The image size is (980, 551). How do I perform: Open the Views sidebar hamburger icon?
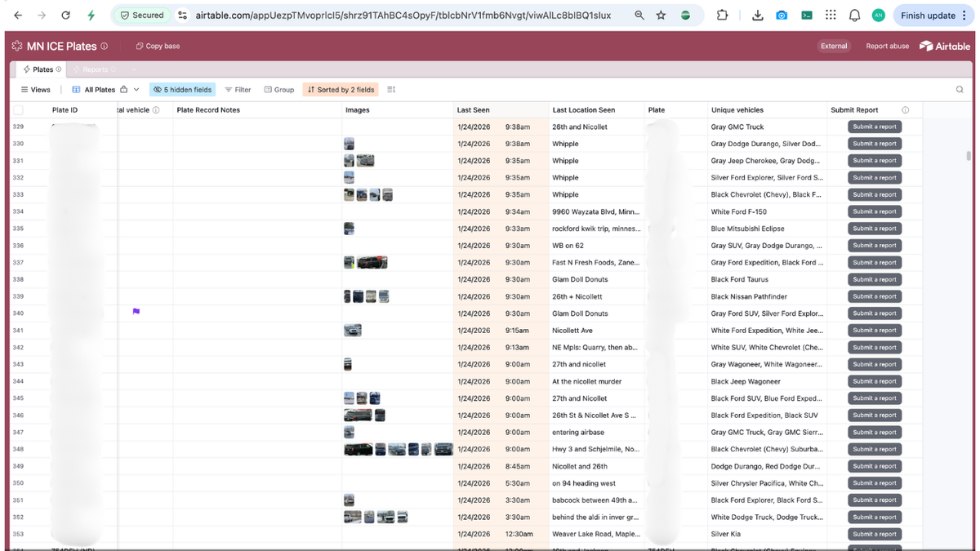click(23, 90)
